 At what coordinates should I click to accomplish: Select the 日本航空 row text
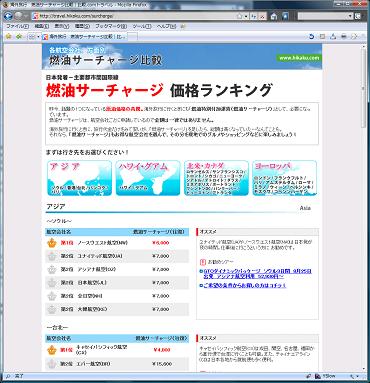click(92, 283)
